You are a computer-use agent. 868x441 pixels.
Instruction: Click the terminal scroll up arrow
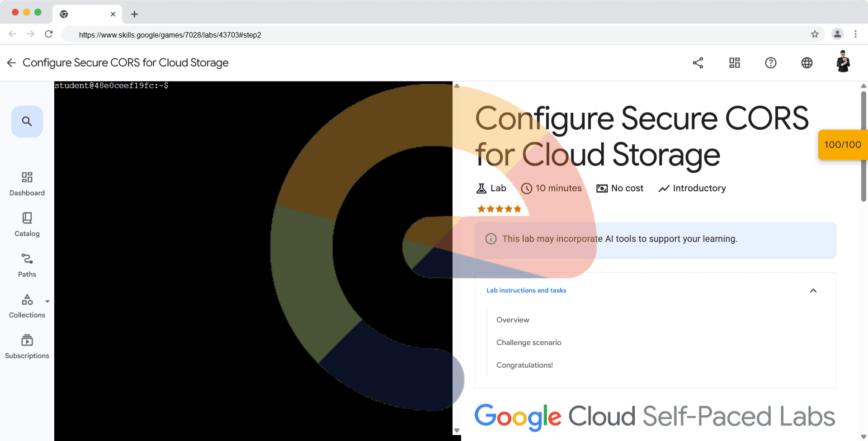(457, 85)
